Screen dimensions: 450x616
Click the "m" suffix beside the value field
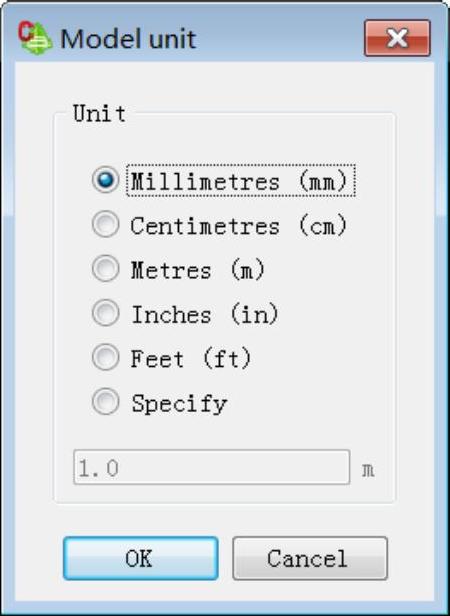click(x=368, y=469)
